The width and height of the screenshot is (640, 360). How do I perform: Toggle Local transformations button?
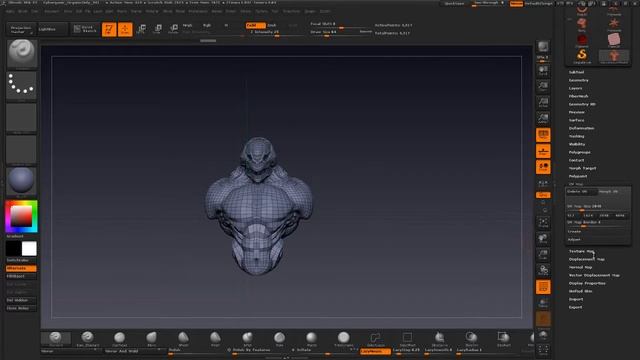point(543,167)
